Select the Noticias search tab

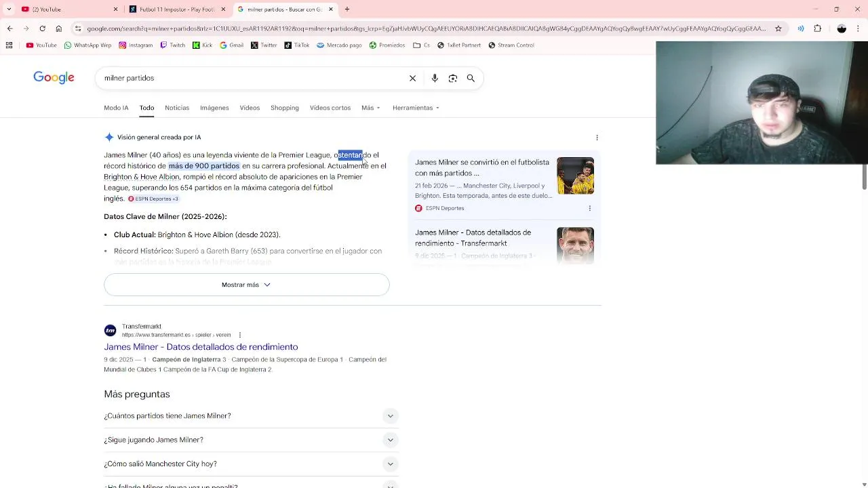[x=177, y=108]
